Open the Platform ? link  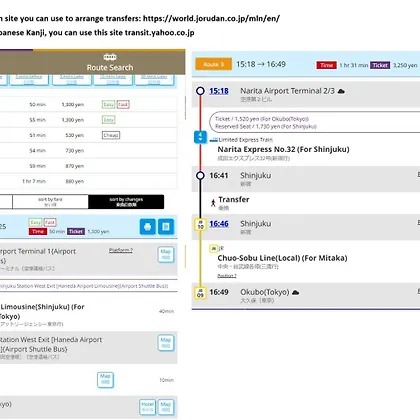click(121, 250)
